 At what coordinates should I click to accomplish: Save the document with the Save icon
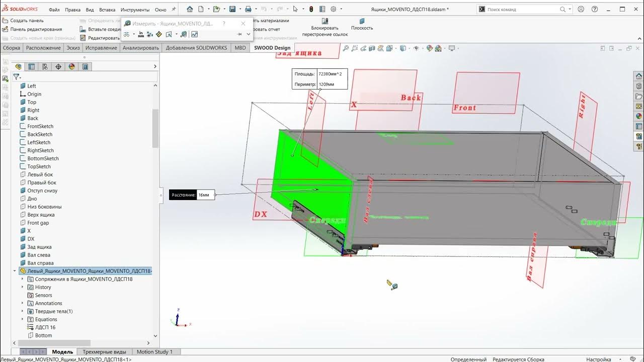tap(232, 9)
